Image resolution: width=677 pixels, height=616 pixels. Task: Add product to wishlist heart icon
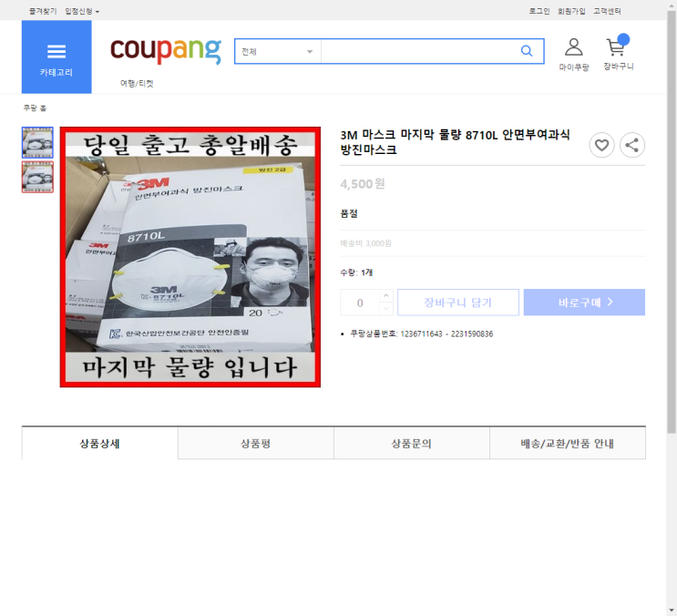pyautogui.click(x=601, y=145)
